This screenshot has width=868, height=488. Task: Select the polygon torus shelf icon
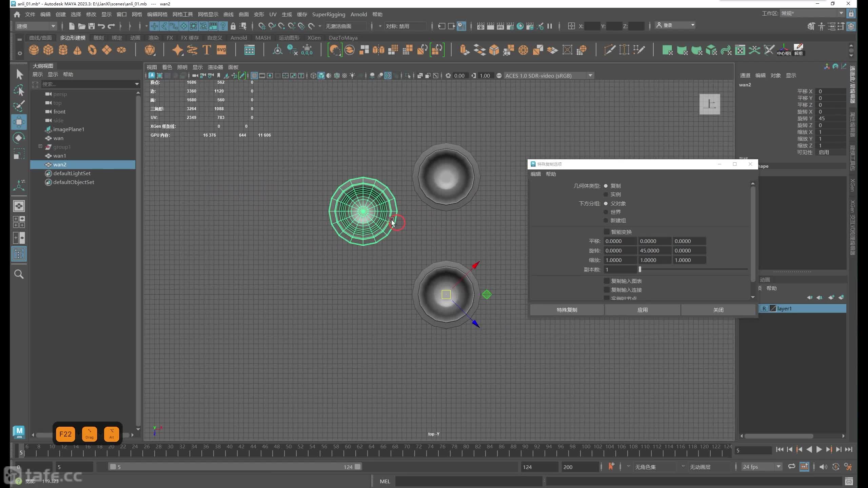[x=92, y=50]
